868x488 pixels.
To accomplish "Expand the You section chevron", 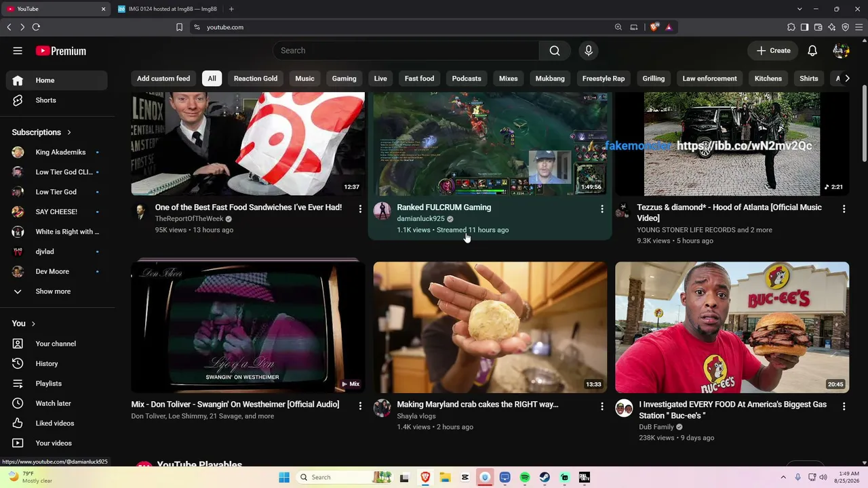I will pos(33,324).
